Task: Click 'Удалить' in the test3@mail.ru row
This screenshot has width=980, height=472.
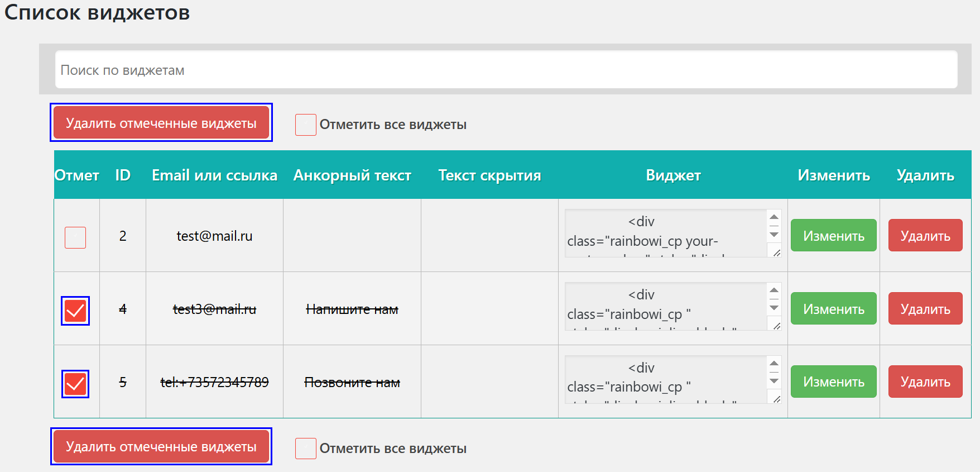Action: pos(925,309)
